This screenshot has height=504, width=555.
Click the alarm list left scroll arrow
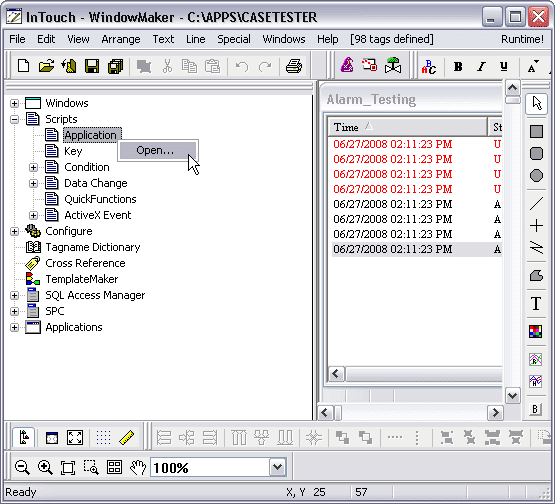click(336, 374)
